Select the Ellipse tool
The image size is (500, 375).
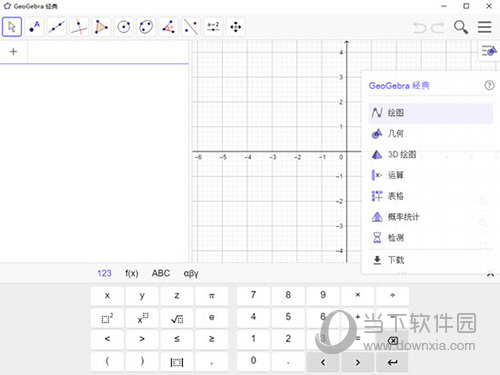(146, 27)
